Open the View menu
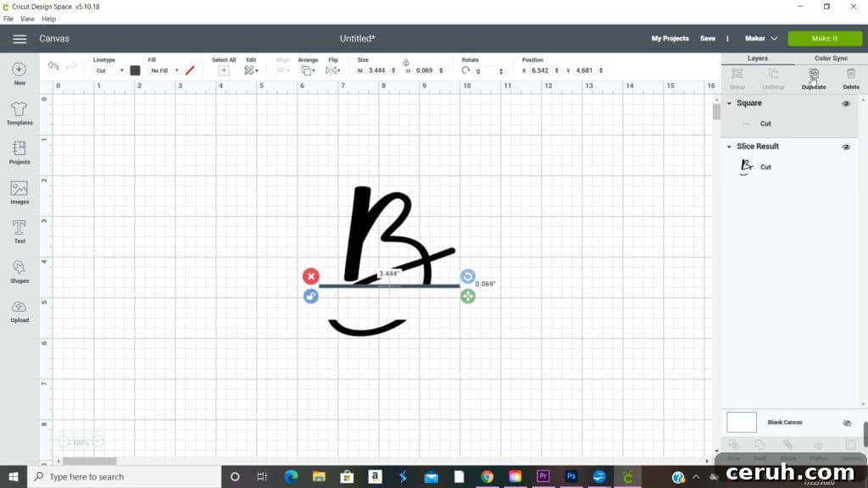This screenshot has width=868, height=488. click(x=27, y=19)
